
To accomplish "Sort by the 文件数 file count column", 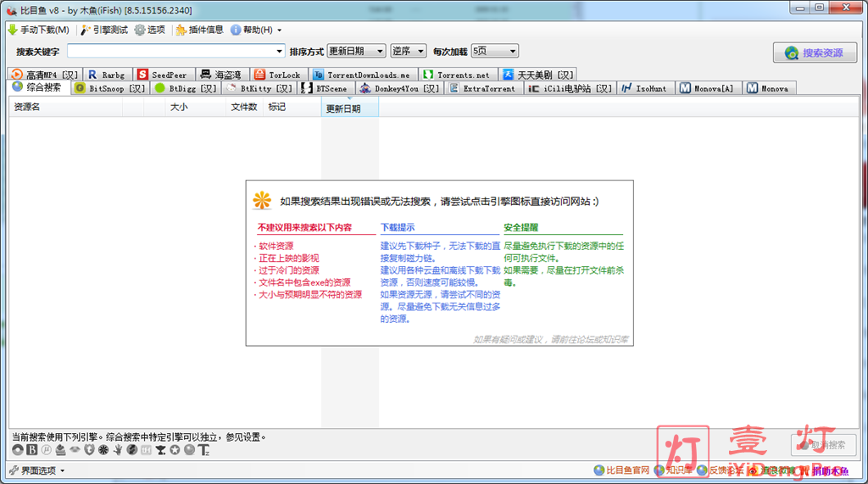I will point(244,107).
